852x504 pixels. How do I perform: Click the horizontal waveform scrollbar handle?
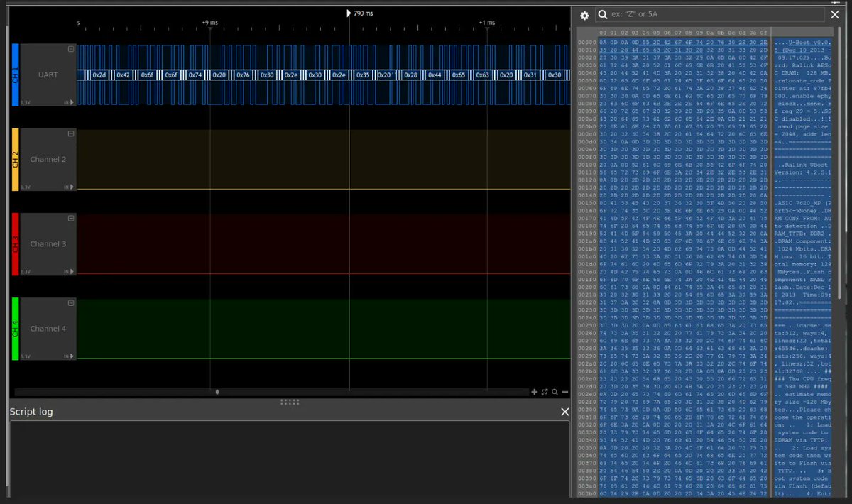[217, 392]
